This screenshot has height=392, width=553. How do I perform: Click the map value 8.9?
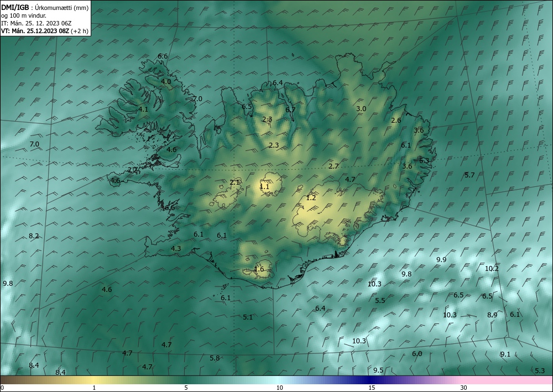pos(492,315)
